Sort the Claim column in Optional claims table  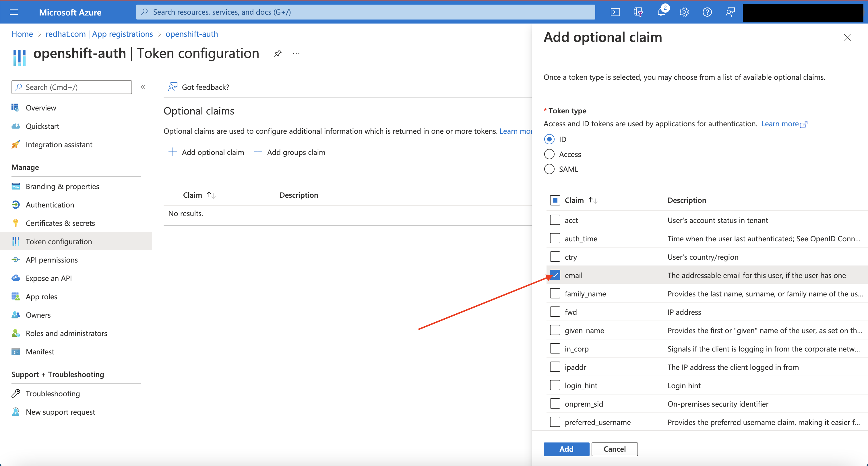[x=210, y=195]
